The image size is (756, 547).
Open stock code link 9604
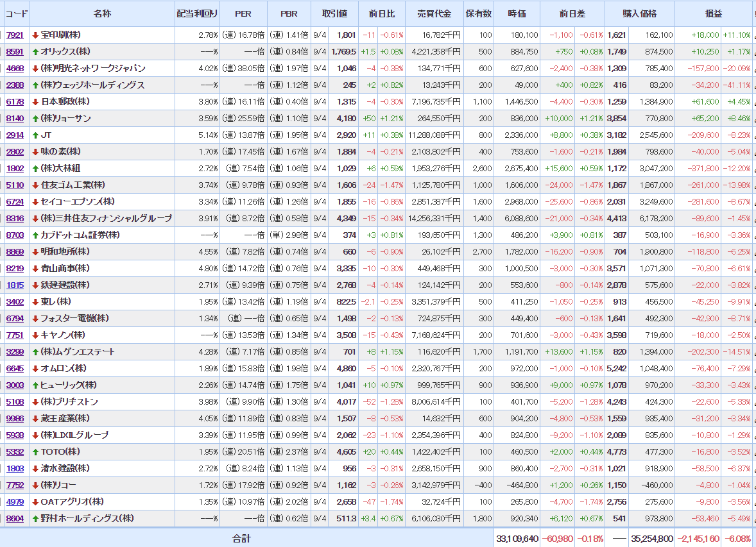[15, 519]
